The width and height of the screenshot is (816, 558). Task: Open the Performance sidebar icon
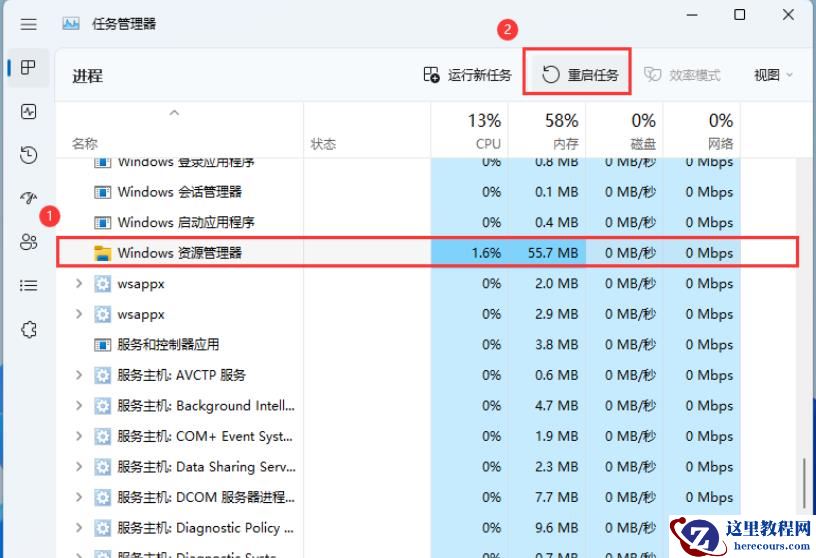tap(29, 111)
